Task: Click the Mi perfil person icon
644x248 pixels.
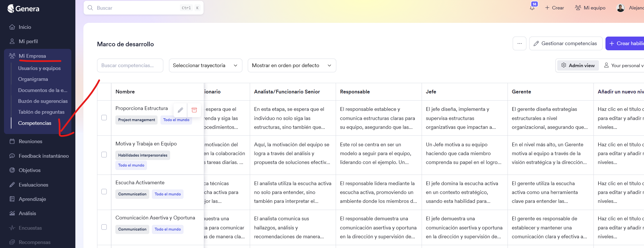Action: click(x=12, y=41)
